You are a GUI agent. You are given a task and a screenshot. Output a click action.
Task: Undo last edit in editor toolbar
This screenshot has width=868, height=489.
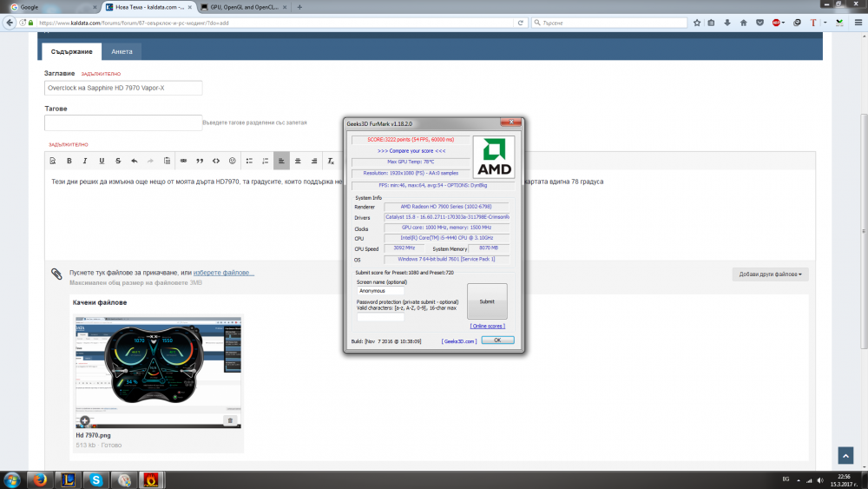tap(134, 162)
